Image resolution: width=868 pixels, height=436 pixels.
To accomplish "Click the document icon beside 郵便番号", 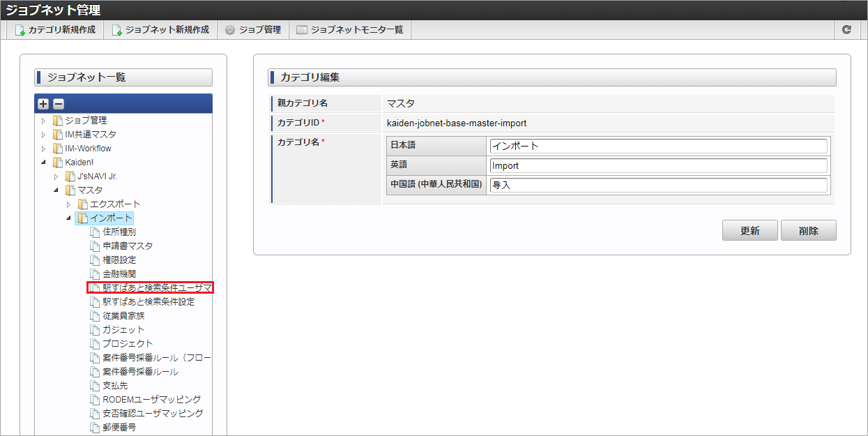I will [96, 428].
